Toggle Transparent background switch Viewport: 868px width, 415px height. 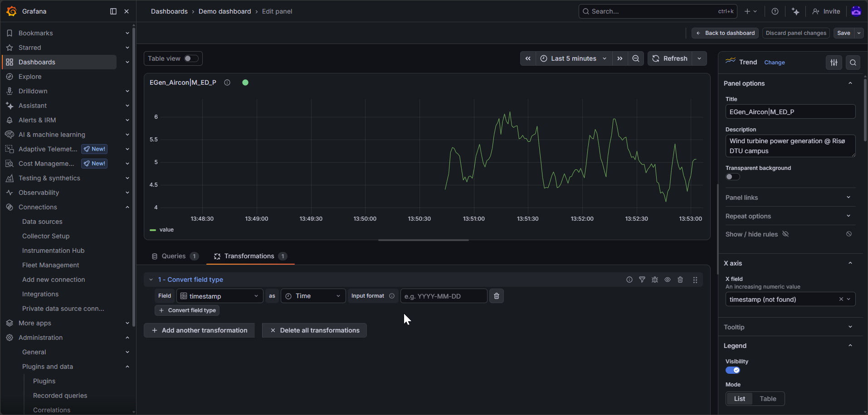coord(733,177)
